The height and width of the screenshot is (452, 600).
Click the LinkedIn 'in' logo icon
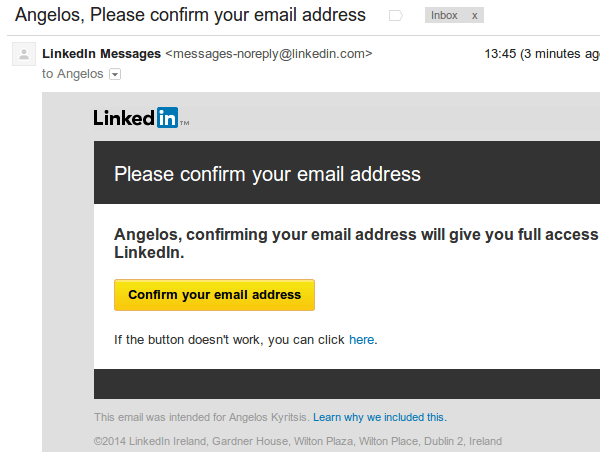(x=167, y=118)
